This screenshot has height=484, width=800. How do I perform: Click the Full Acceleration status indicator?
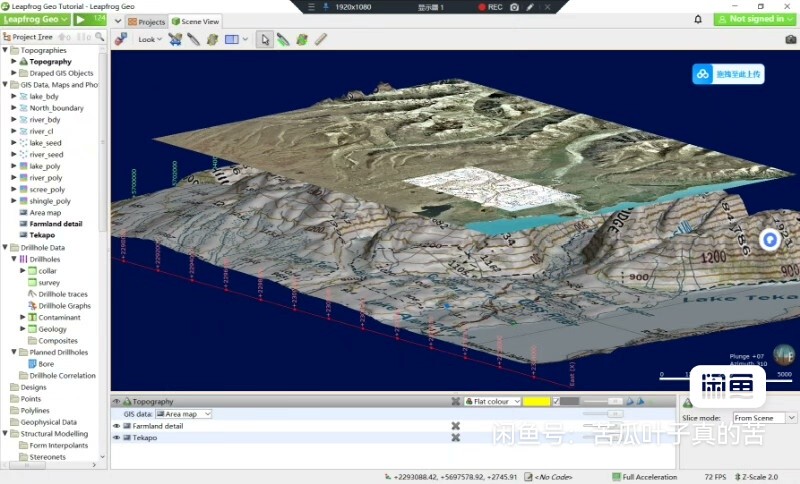click(644, 477)
